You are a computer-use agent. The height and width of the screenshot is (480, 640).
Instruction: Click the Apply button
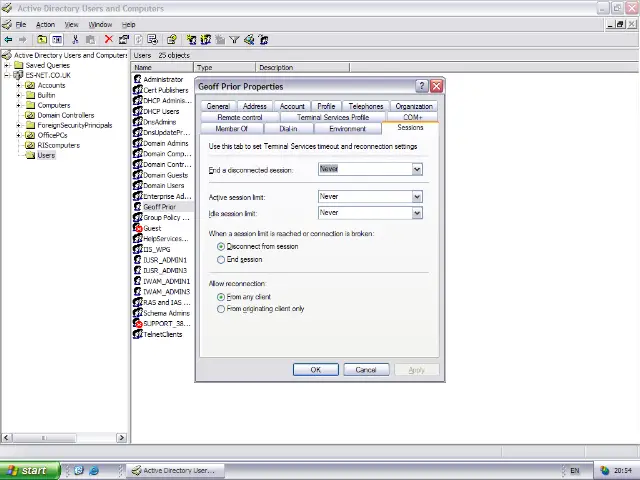(416, 370)
